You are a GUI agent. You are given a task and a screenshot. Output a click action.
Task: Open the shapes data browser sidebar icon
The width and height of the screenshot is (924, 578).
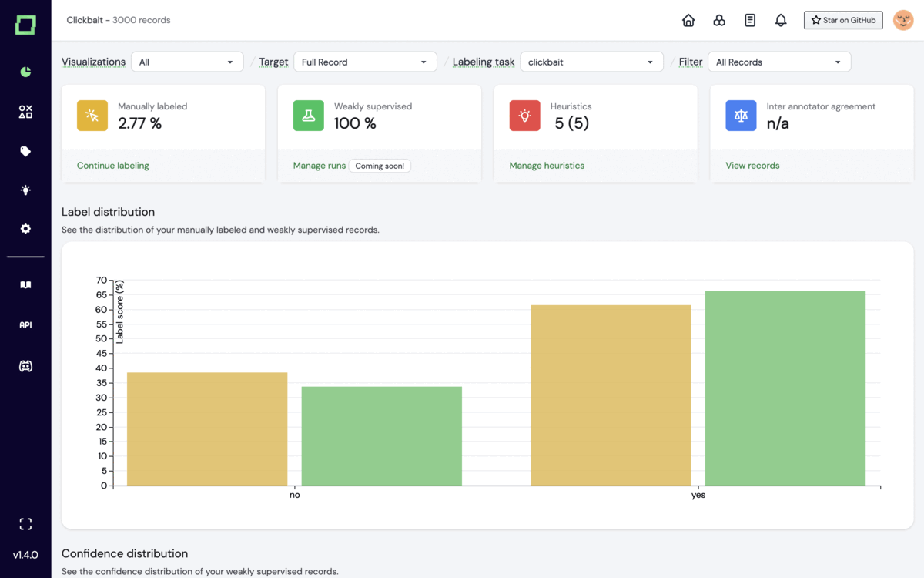[25, 112]
